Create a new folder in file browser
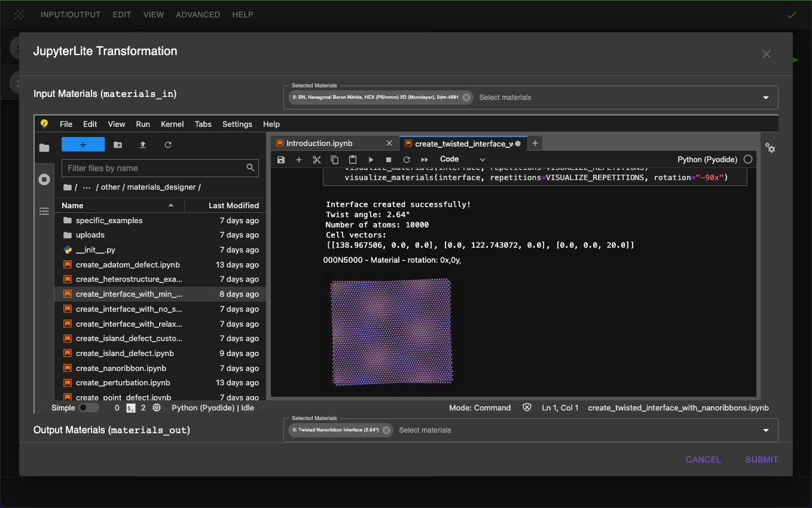Viewport: 812px width, 508px height. click(x=118, y=145)
